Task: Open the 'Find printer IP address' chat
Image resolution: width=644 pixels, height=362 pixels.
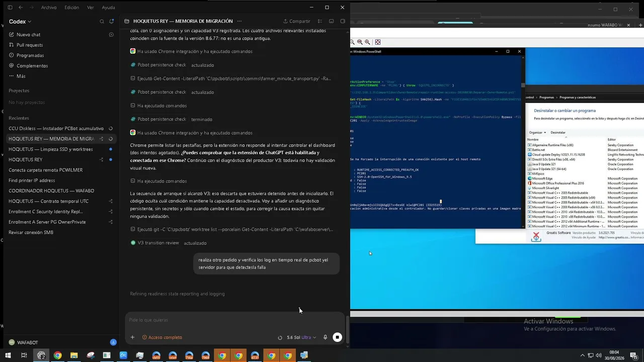Action: coord(61,180)
